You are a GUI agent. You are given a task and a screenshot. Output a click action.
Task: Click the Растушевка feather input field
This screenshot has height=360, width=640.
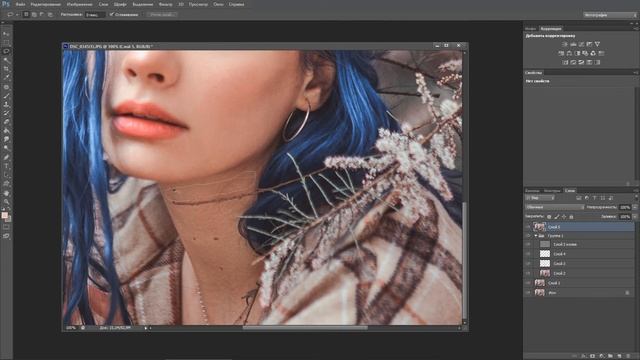pos(95,14)
